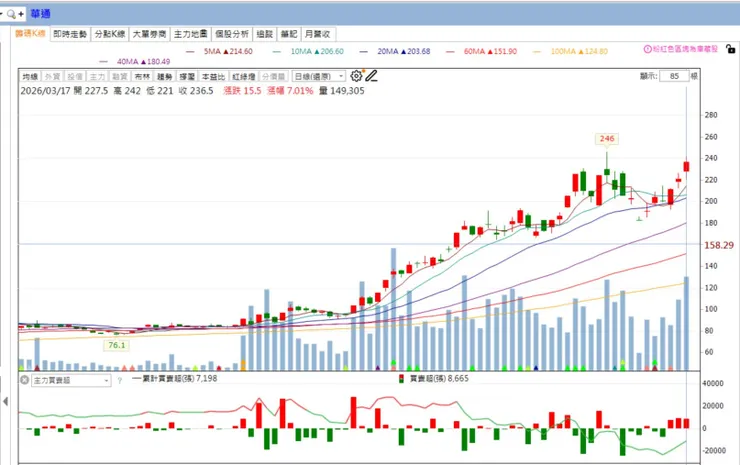Click the 76.1 low price marker
Image resolution: width=740 pixels, height=465 pixels.
pos(117,345)
